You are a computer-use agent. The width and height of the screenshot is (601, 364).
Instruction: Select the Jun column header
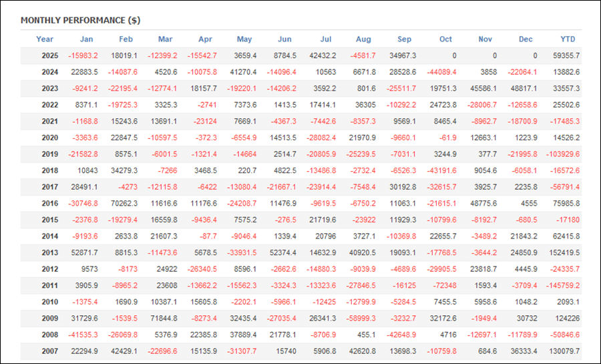[284, 39]
